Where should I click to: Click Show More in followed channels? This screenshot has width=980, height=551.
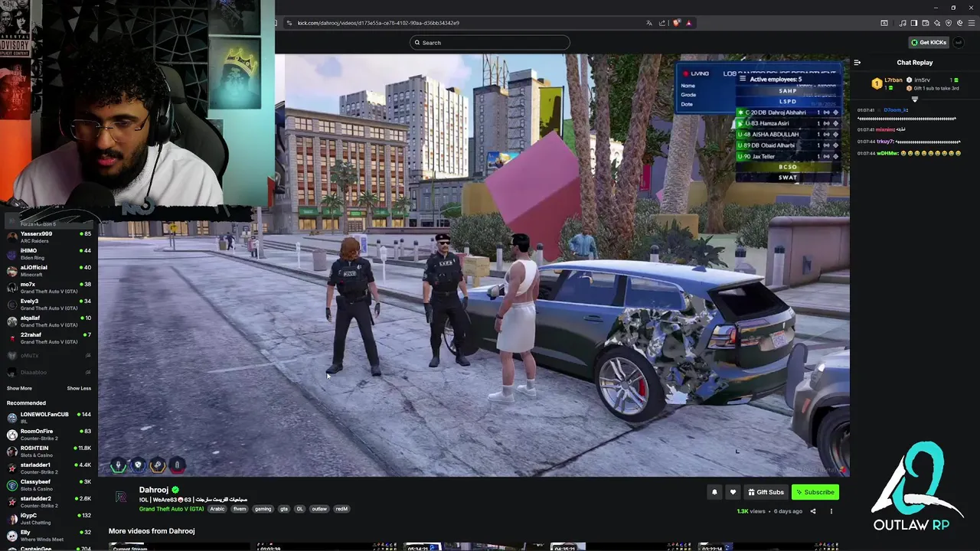(x=19, y=388)
